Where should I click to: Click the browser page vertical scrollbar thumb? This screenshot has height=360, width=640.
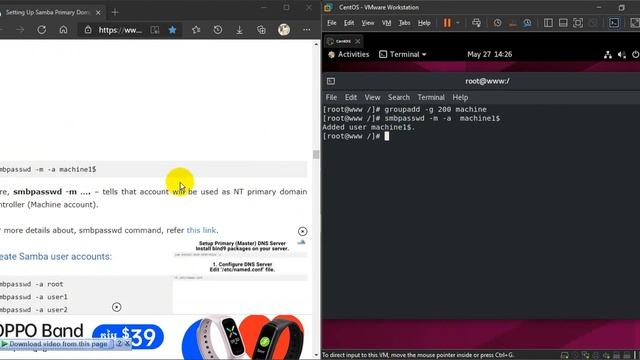[x=316, y=154]
